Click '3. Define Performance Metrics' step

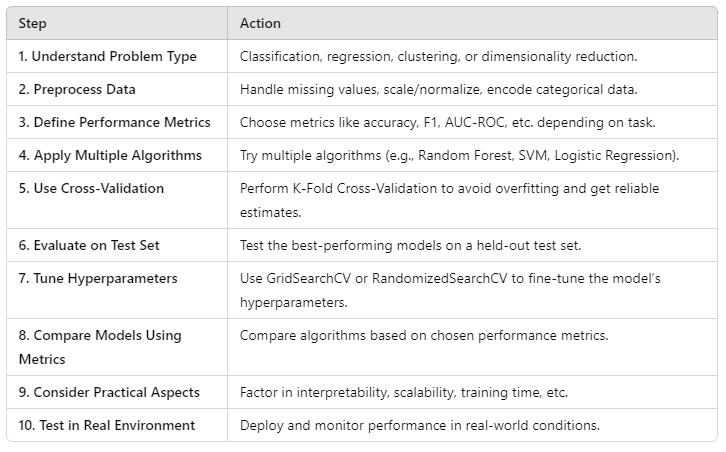pyautogui.click(x=114, y=122)
